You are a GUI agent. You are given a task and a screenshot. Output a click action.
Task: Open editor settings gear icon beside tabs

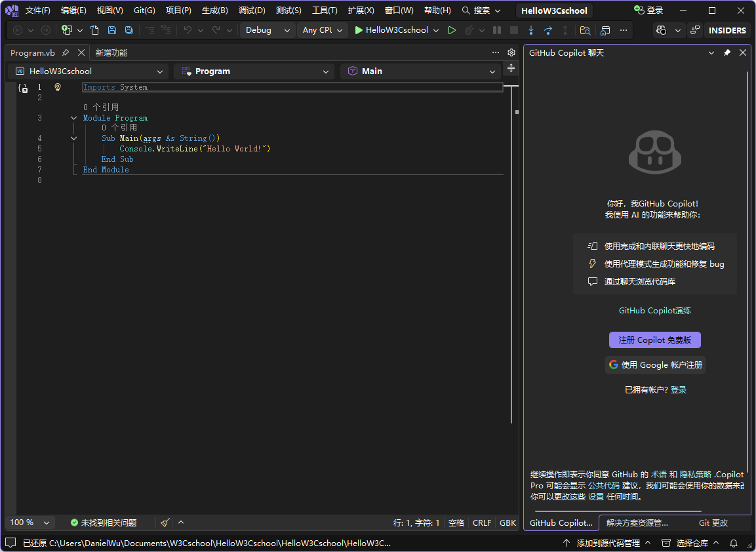[511, 52]
